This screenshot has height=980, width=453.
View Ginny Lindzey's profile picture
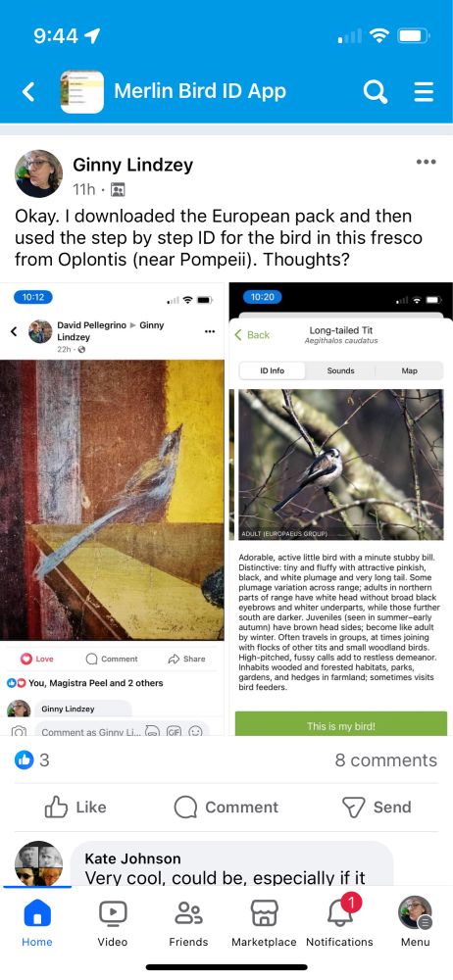[x=39, y=173]
